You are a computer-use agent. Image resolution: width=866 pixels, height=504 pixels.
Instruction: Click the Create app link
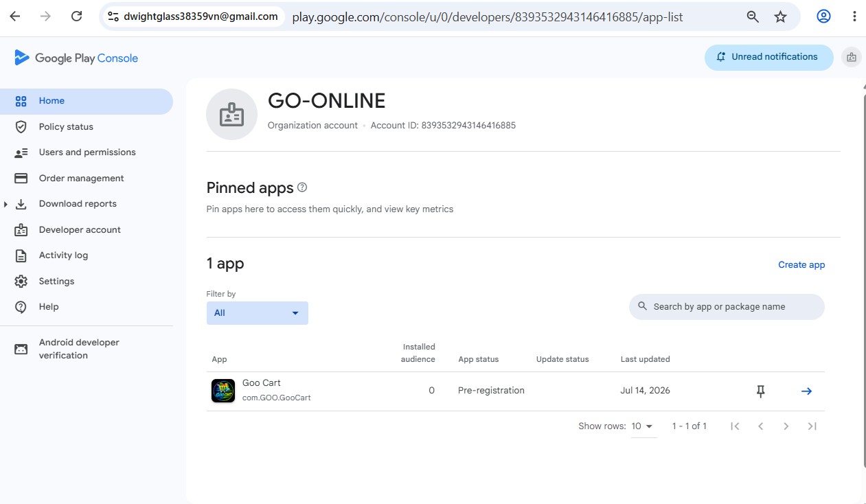coord(801,265)
